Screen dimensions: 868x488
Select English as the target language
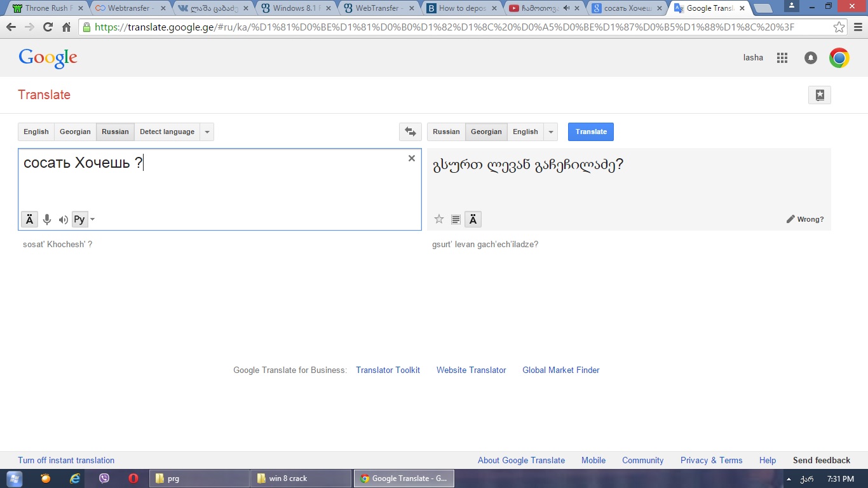[x=526, y=132]
